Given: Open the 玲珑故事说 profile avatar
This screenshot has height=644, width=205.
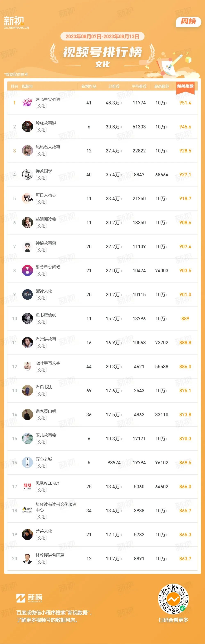Looking at the screenshot, I should pyautogui.click(x=27, y=127).
